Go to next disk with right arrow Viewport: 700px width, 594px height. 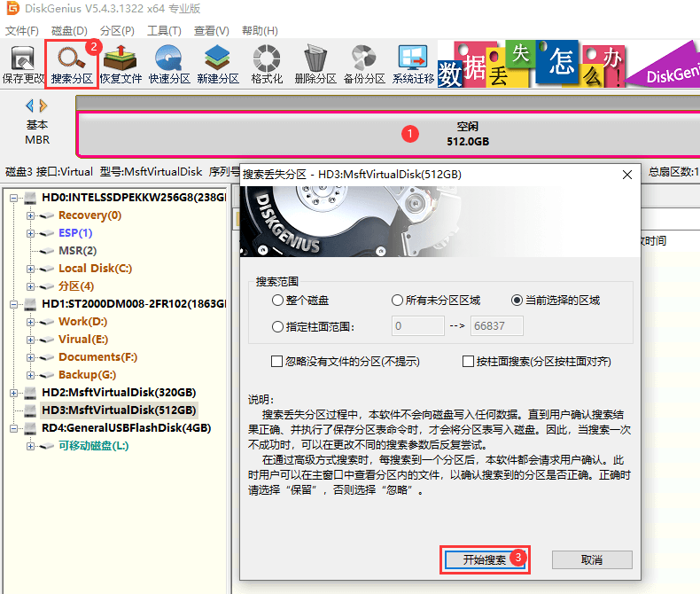pyautogui.click(x=43, y=106)
